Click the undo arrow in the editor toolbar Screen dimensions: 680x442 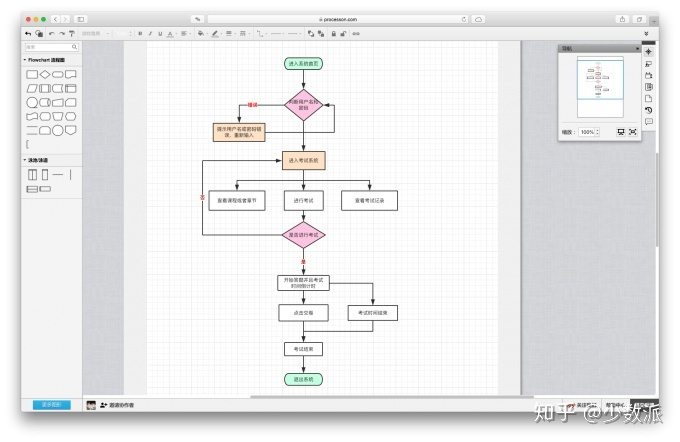point(52,33)
